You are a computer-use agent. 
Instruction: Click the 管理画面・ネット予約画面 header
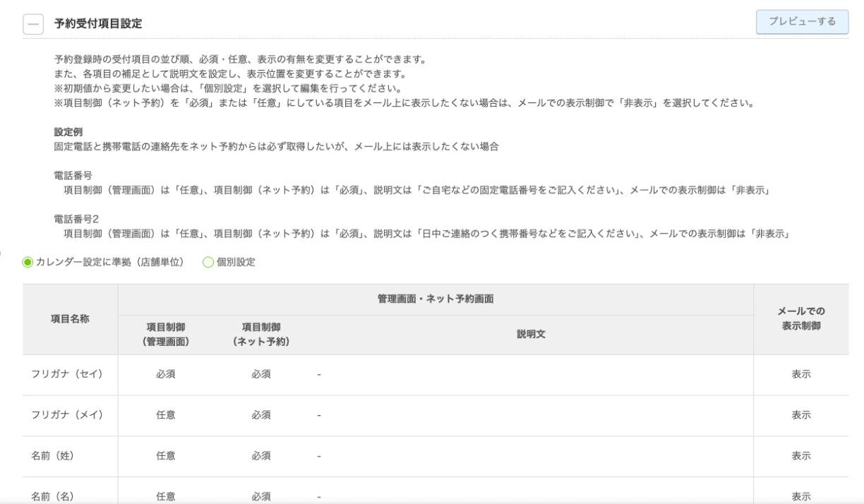pos(436,297)
